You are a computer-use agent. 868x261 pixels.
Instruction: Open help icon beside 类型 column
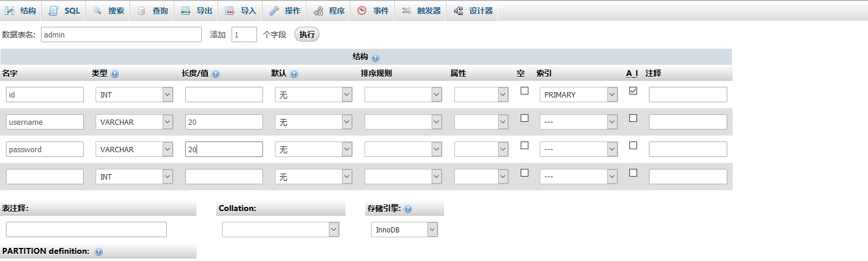coord(115,74)
